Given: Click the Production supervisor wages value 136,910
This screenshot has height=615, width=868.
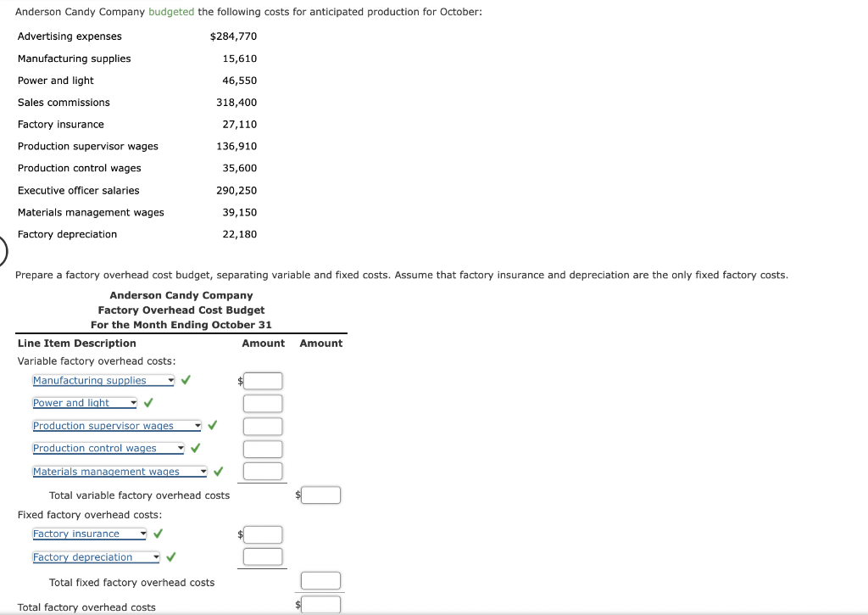Looking at the screenshot, I should tap(237, 146).
